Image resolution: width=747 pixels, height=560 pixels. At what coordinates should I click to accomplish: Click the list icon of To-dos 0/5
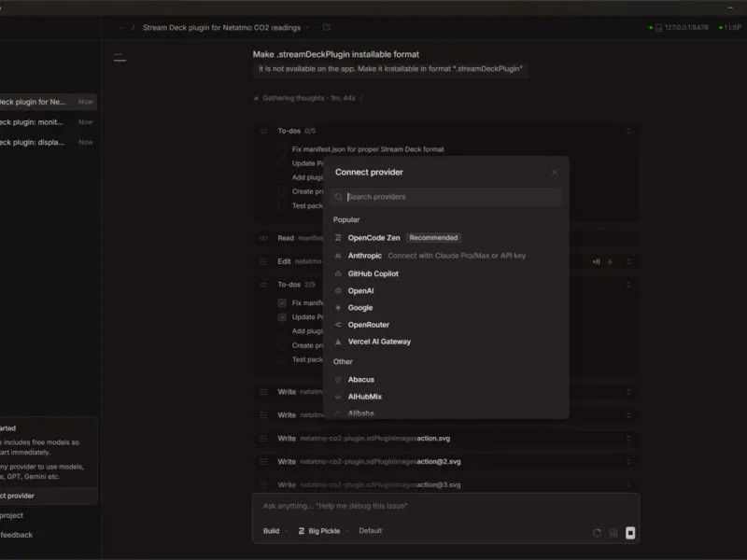(x=263, y=131)
